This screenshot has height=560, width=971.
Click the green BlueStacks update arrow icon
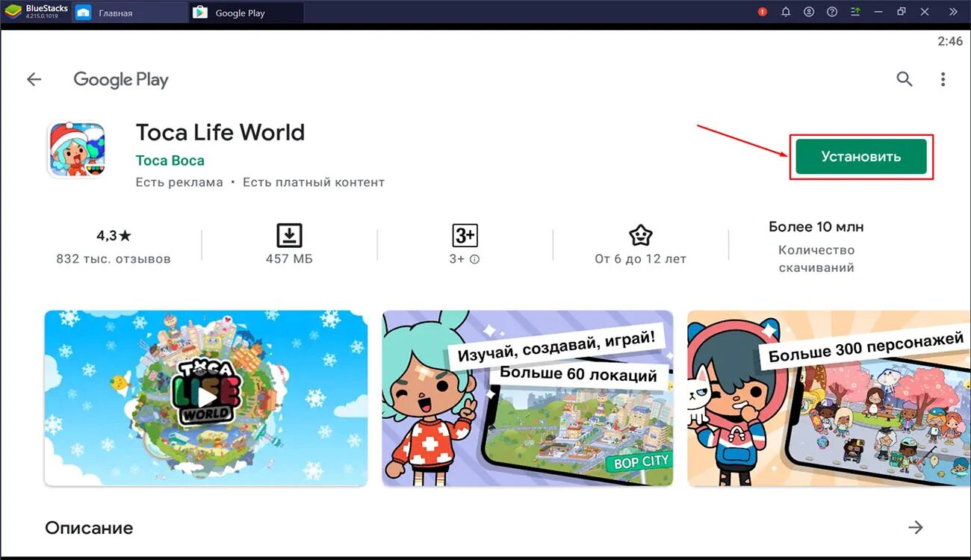[x=856, y=12]
